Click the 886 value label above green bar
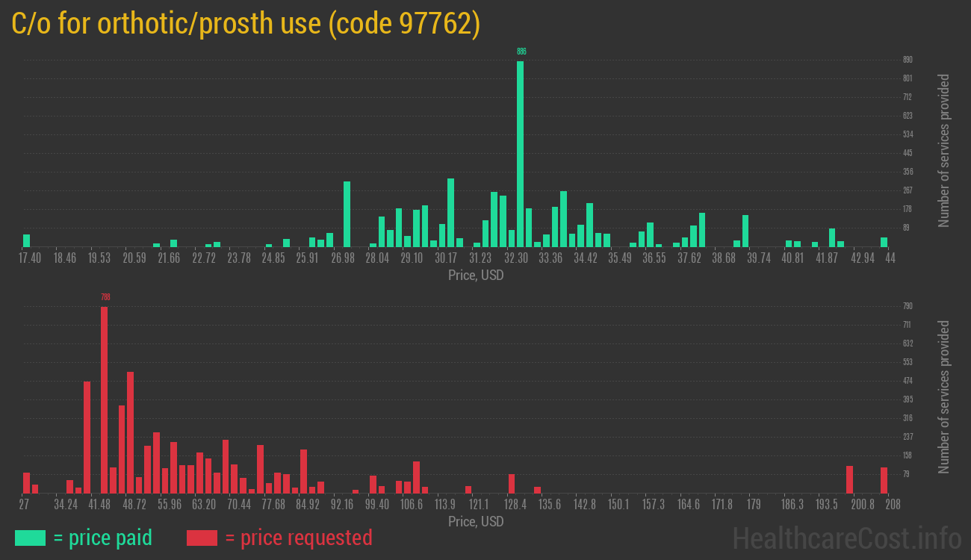971x560 pixels. (x=521, y=52)
